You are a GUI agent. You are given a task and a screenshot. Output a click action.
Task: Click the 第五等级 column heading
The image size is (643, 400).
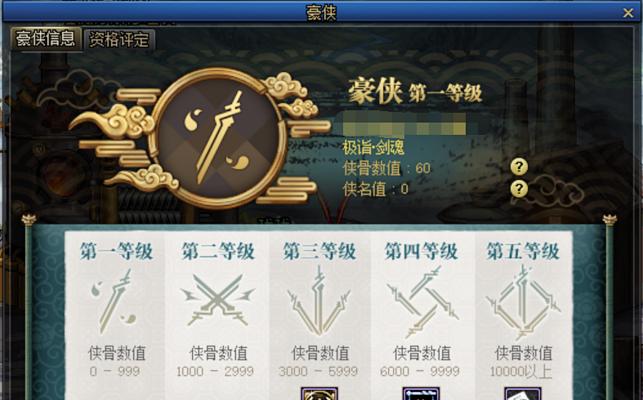click(523, 251)
